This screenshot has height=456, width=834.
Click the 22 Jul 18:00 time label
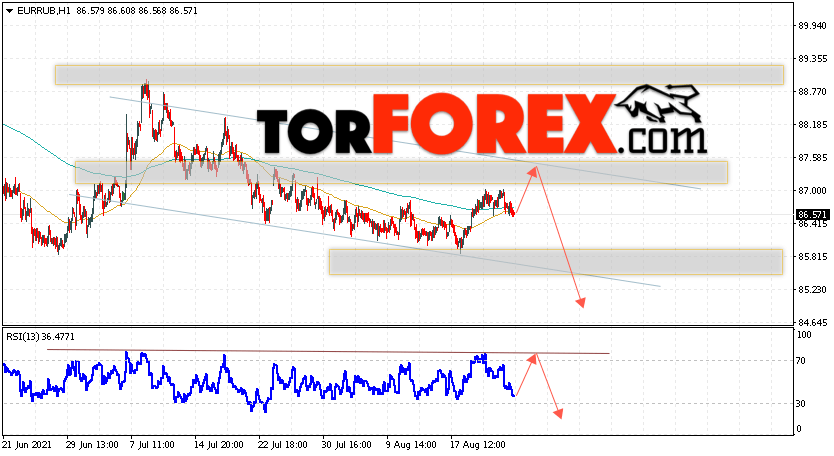(282, 444)
